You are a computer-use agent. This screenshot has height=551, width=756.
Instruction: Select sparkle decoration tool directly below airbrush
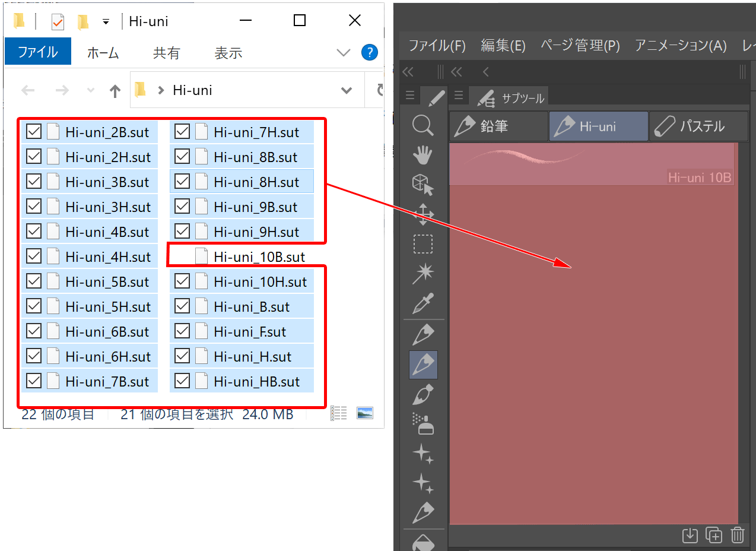click(x=423, y=453)
